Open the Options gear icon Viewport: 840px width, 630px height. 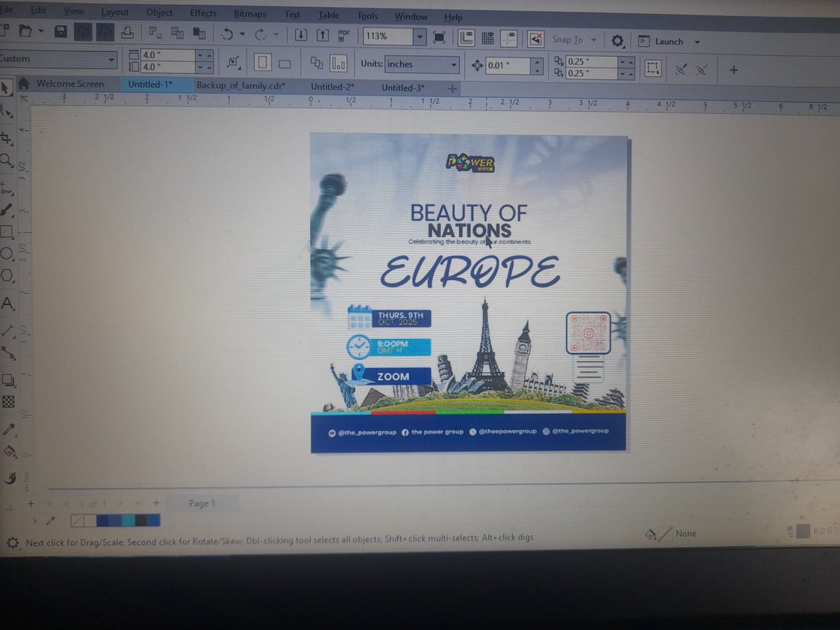click(617, 41)
